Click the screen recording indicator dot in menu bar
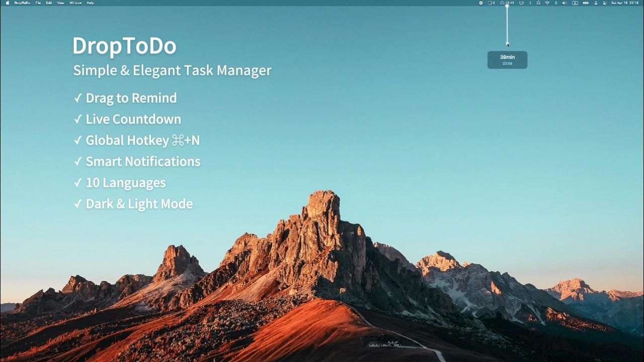Image resolution: width=644 pixels, height=362 pixels. (480, 3)
